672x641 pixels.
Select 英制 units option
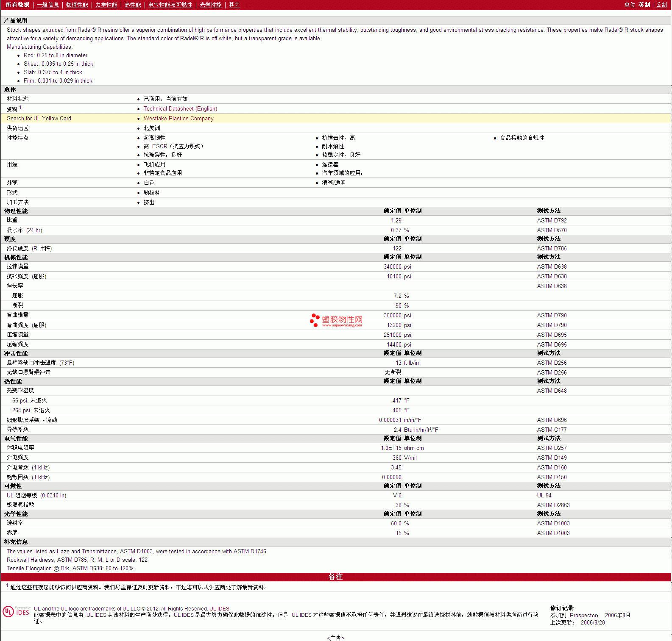coord(644,5)
